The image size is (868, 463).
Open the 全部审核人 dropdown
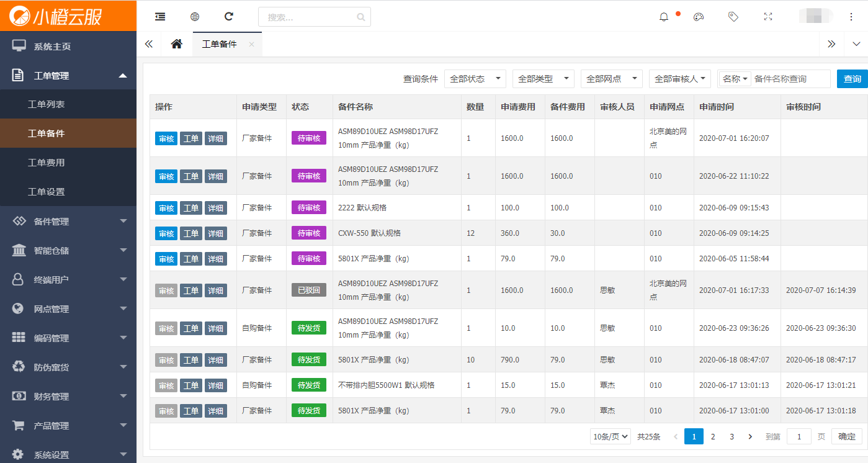click(x=680, y=79)
